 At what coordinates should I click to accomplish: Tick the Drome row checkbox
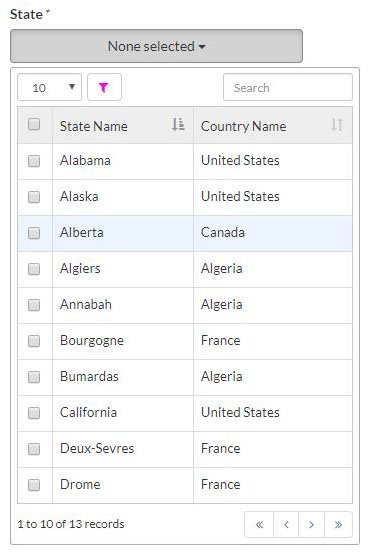coord(34,485)
